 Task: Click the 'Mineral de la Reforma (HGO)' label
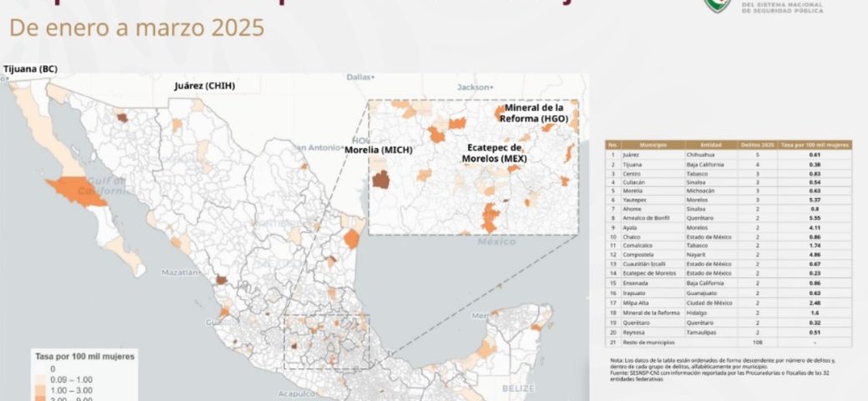click(x=533, y=113)
